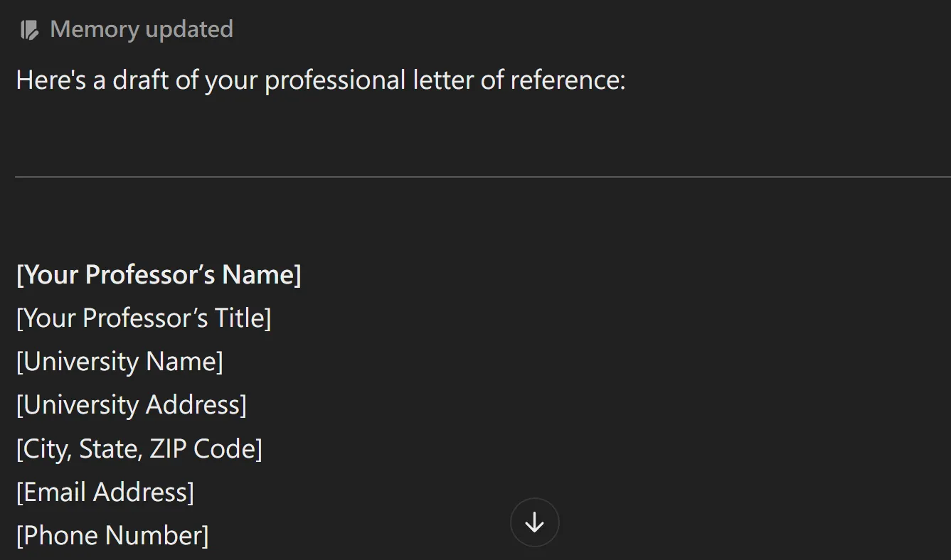951x560 pixels.
Task: Jump to bottom with the down-arrow button
Action: [534, 523]
